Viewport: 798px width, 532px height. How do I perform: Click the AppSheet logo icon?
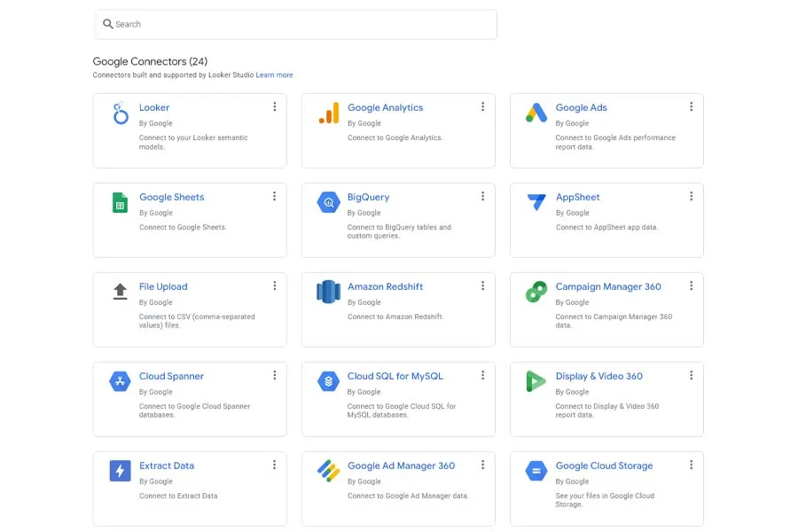536,202
